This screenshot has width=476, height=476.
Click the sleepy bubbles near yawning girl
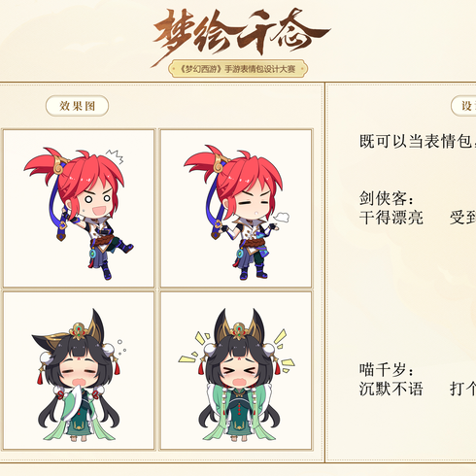click(121, 348)
